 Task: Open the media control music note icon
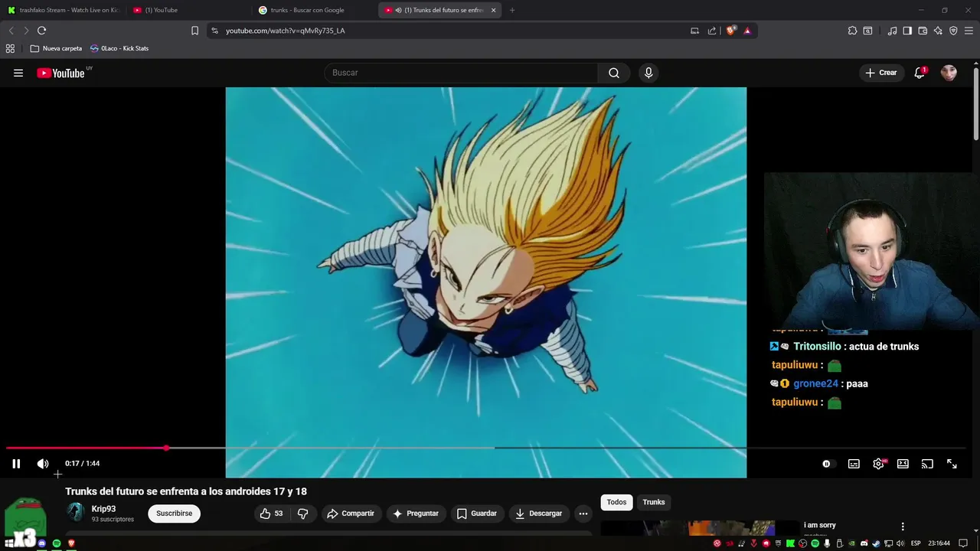point(892,31)
